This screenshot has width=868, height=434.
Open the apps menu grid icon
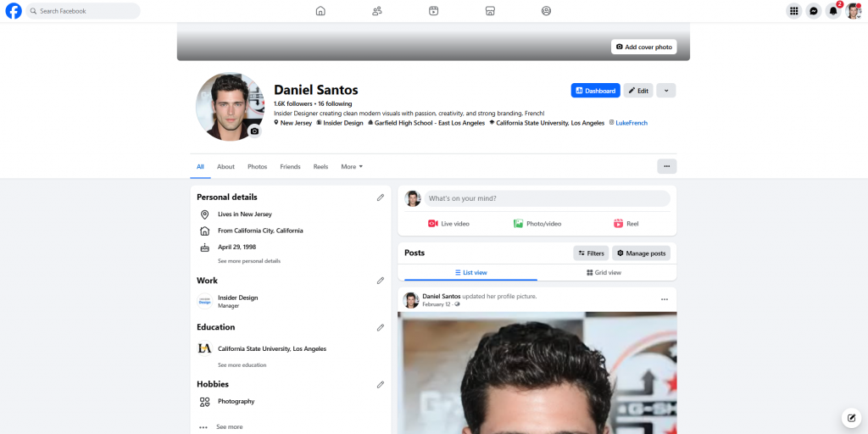[x=793, y=10]
